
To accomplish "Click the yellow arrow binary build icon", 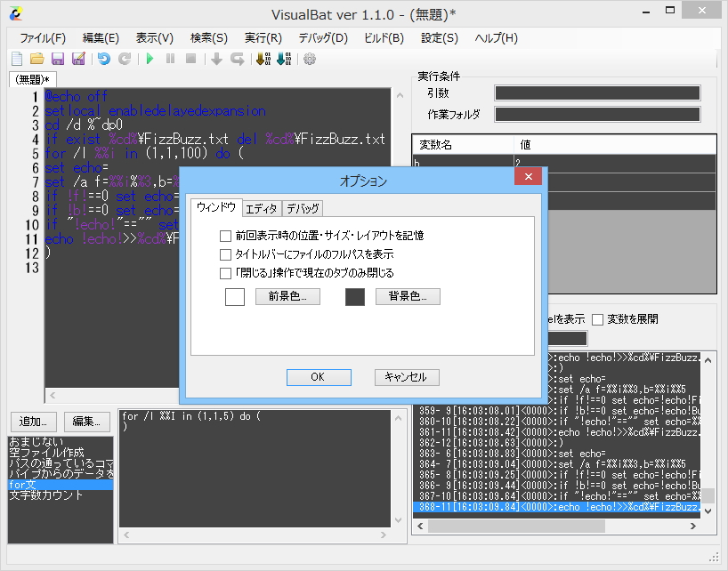I will point(263,59).
